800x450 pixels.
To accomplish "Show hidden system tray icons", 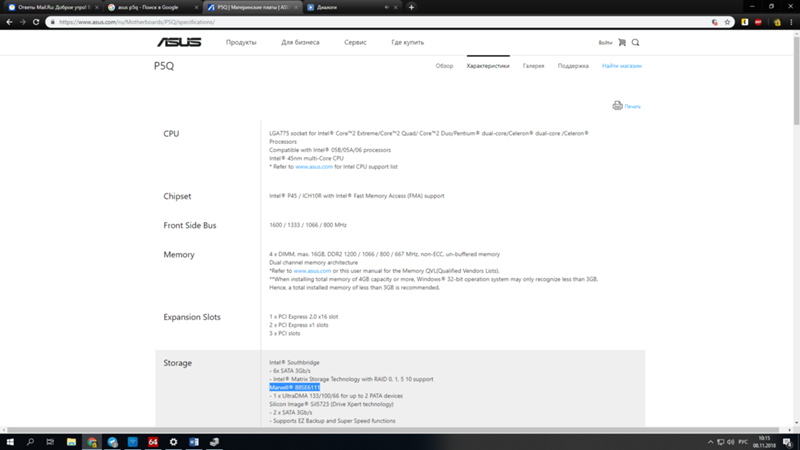I will 710,442.
